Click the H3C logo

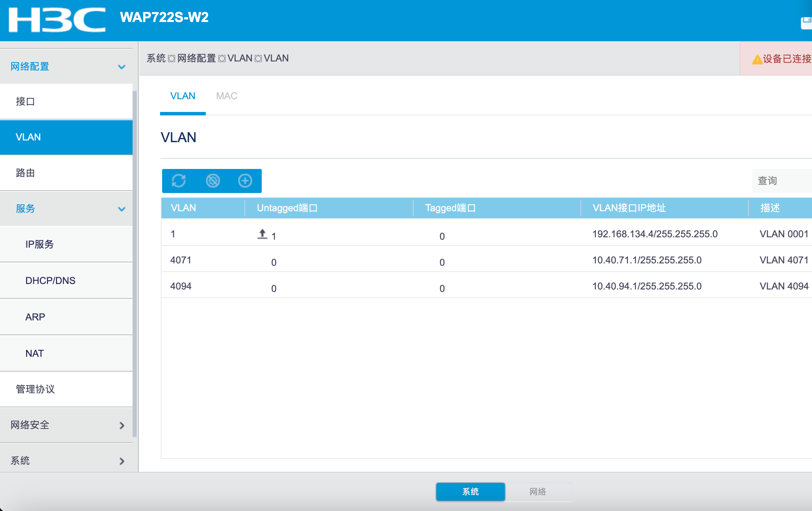57,20
